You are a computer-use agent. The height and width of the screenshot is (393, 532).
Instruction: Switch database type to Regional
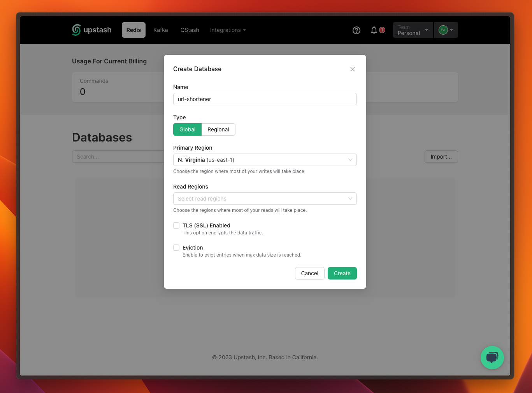coord(218,129)
